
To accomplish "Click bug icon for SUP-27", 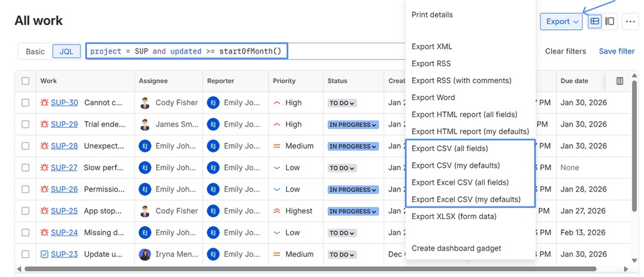I will pyautogui.click(x=44, y=167).
